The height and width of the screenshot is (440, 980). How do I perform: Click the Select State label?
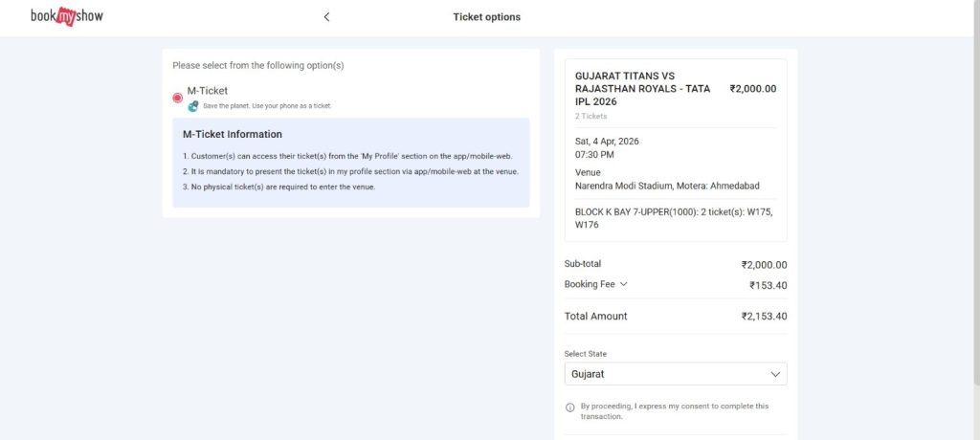click(x=586, y=354)
